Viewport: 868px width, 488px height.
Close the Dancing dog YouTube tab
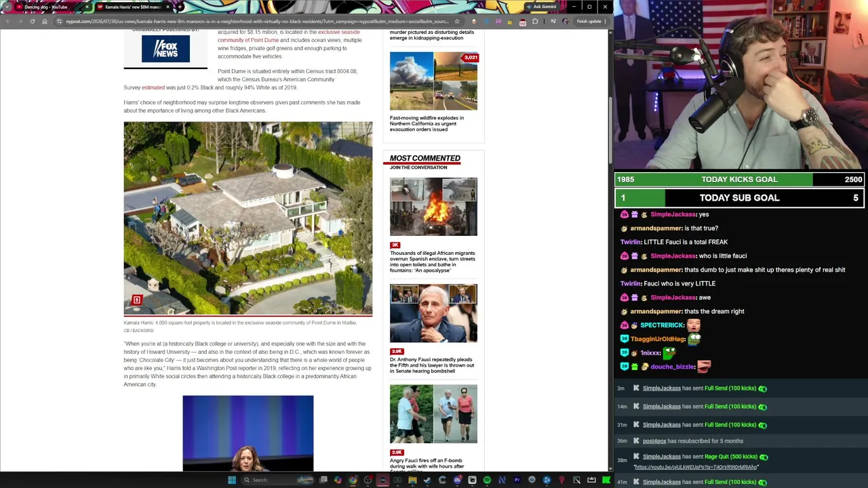pos(87,7)
